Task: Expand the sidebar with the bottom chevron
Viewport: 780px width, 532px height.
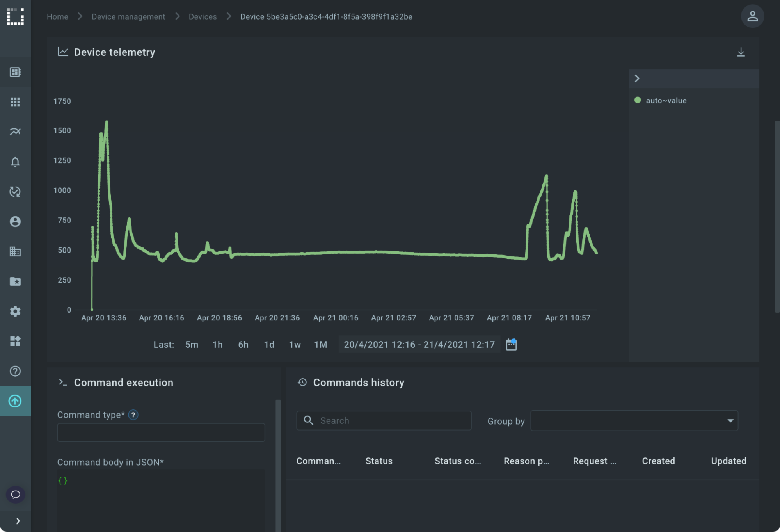Action: [18, 520]
